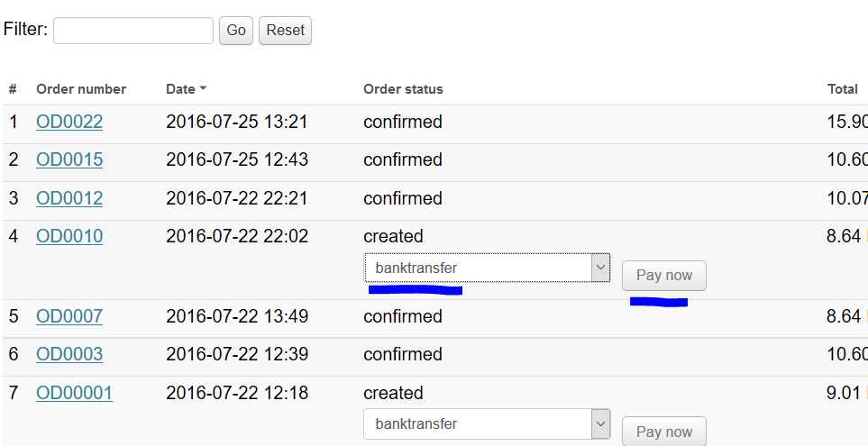The height and width of the screenshot is (446, 868).
Task: Open order OD0022 link
Action: click(69, 122)
